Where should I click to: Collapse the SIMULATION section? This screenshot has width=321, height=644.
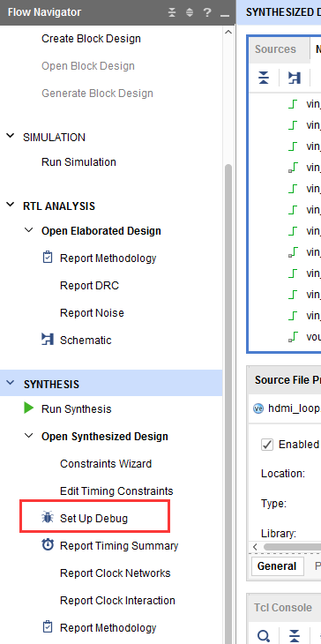[x=11, y=136]
